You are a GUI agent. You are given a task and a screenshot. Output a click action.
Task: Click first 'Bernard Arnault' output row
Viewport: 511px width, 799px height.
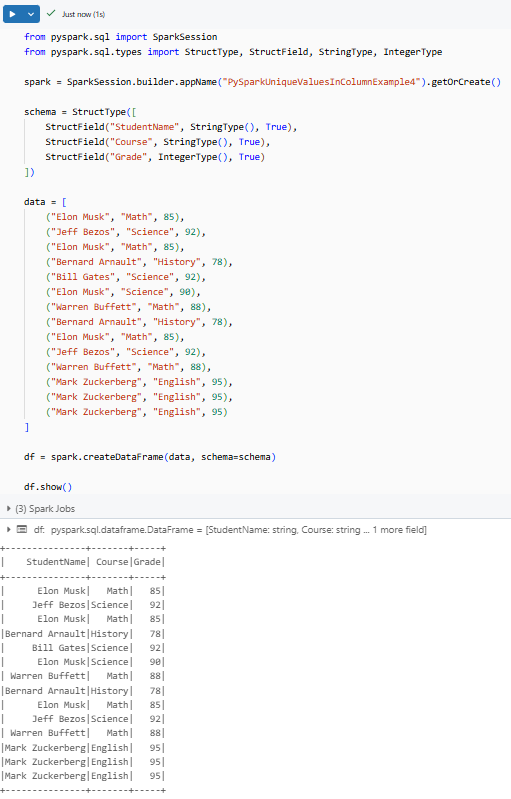84,634
